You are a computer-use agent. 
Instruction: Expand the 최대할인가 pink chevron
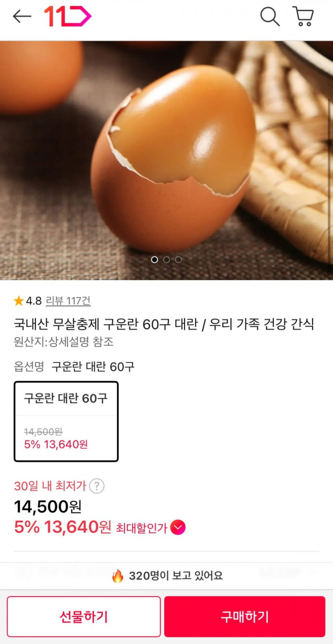coord(178,527)
